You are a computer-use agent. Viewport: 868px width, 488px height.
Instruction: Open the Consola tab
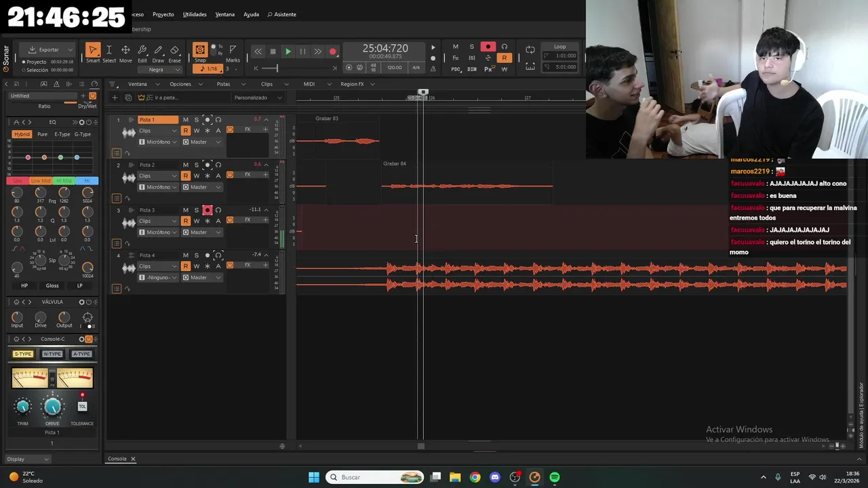coord(117,459)
